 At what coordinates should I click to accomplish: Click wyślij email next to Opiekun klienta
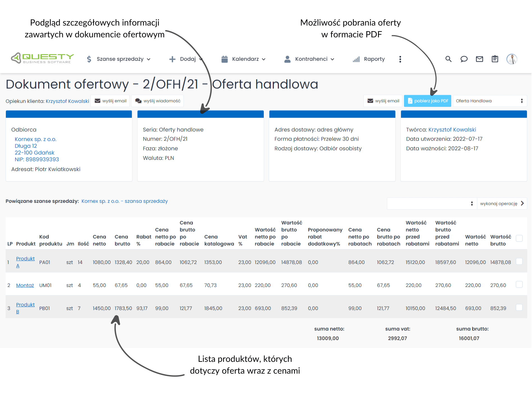tap(111, 101)
